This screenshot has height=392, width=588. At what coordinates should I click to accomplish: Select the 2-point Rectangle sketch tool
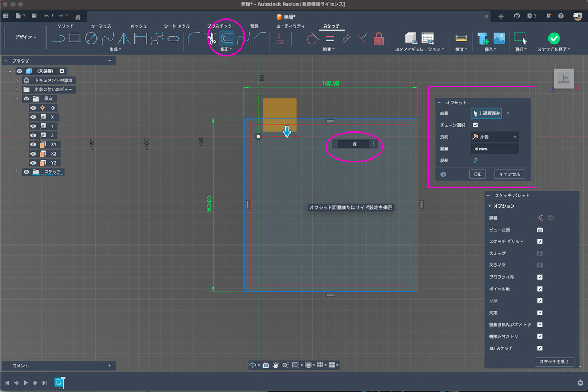coord(75,38)
